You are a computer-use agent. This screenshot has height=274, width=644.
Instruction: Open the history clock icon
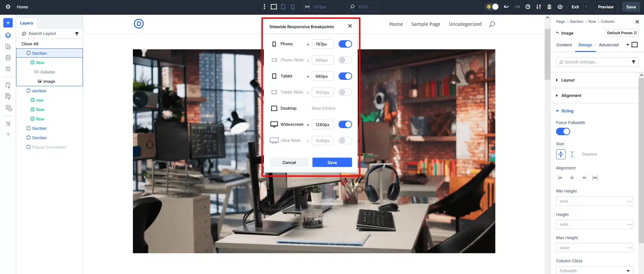pos(528,7)
